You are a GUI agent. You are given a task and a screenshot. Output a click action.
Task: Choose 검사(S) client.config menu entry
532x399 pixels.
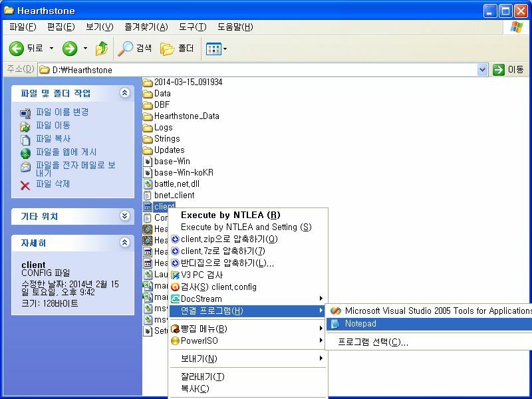click(248, 287)
